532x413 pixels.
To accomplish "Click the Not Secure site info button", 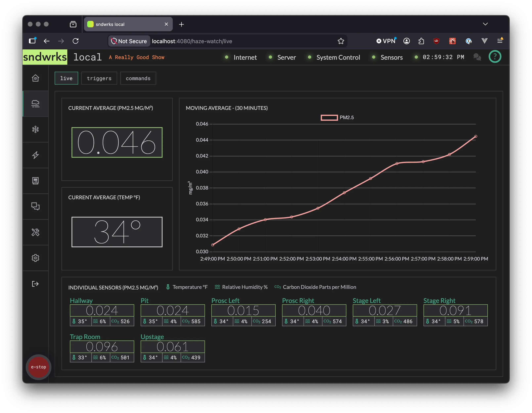I will 129,41.
